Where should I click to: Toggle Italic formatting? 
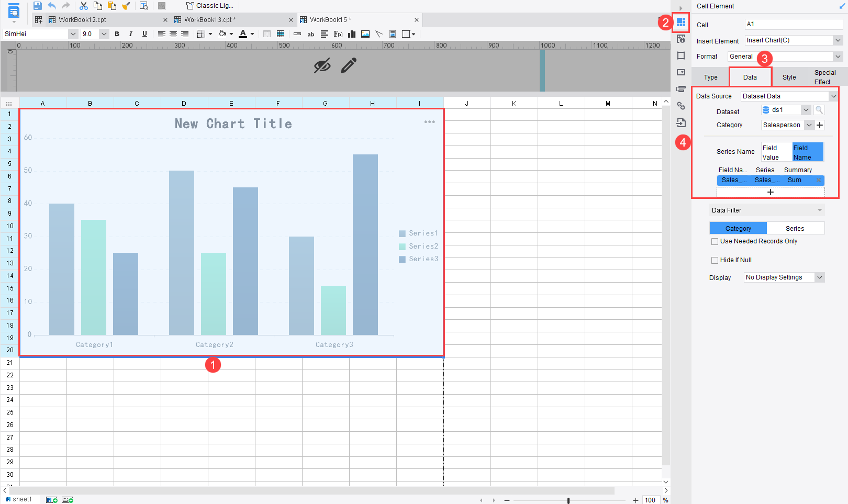(131, 34)
